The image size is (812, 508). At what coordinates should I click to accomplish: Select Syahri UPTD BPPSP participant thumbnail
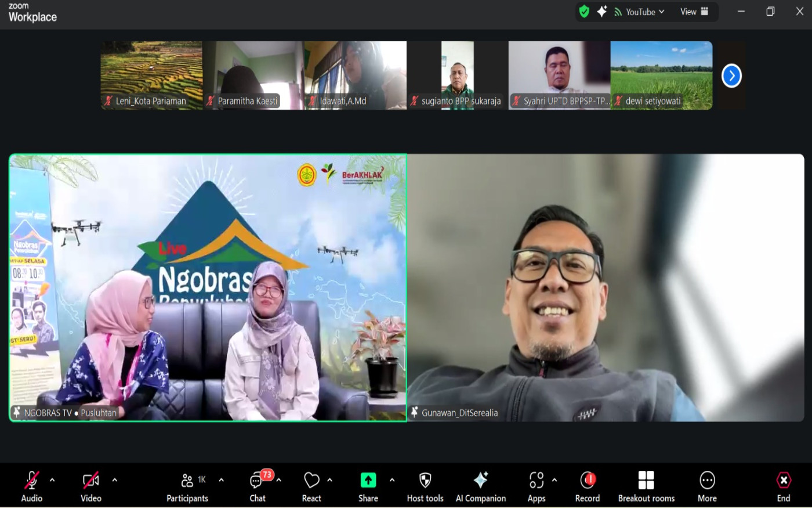point(559,75)
